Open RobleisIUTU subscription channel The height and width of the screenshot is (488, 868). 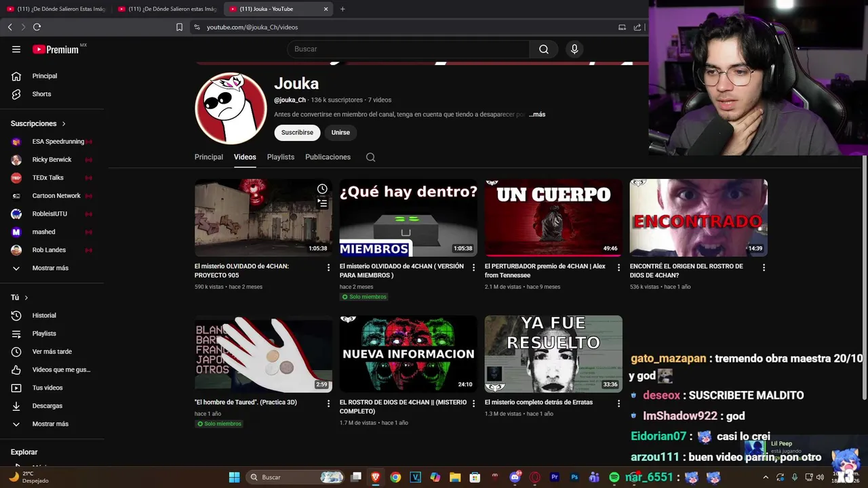(x=52, y=214)
